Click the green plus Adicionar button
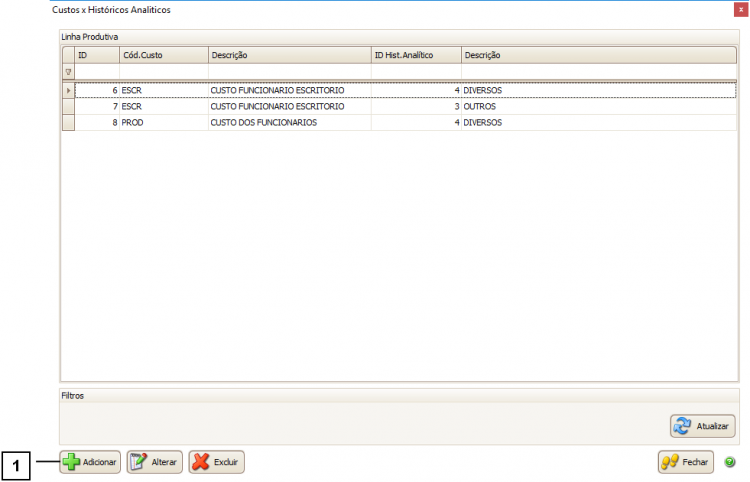The height and width of the screenshot is (482, 750). (x=90, y=462)
